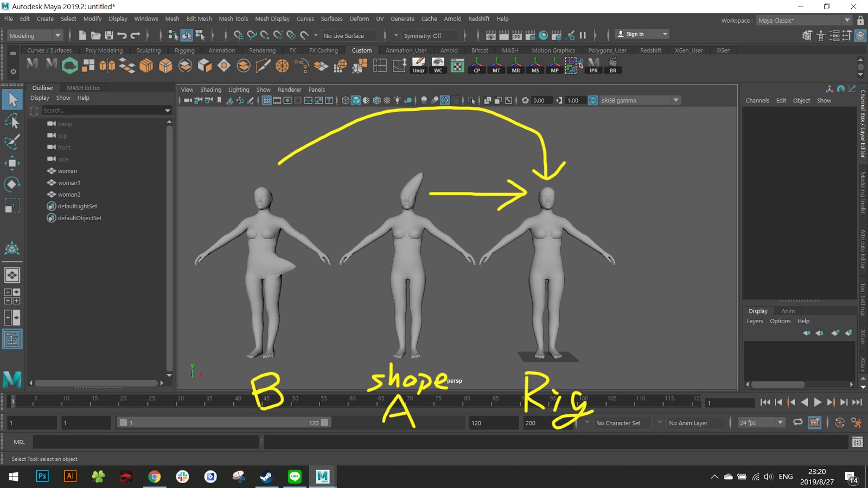Select the Lasso tool in the toolbox
This screenshot has height=488, width=868.
[12, 121]
